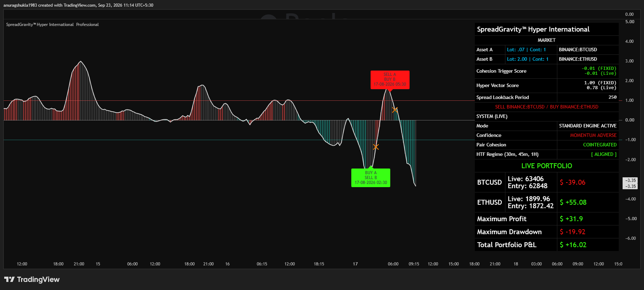Image resolution: width=644 pixels, height=290 pixels.
Task: Click the 'Total Portfolio P&L' label
Action: 506,245
